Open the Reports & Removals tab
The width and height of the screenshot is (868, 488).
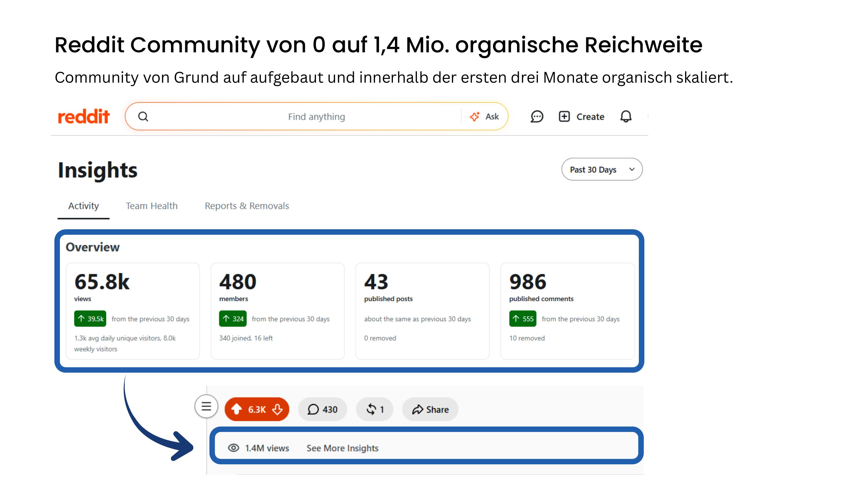247,206
